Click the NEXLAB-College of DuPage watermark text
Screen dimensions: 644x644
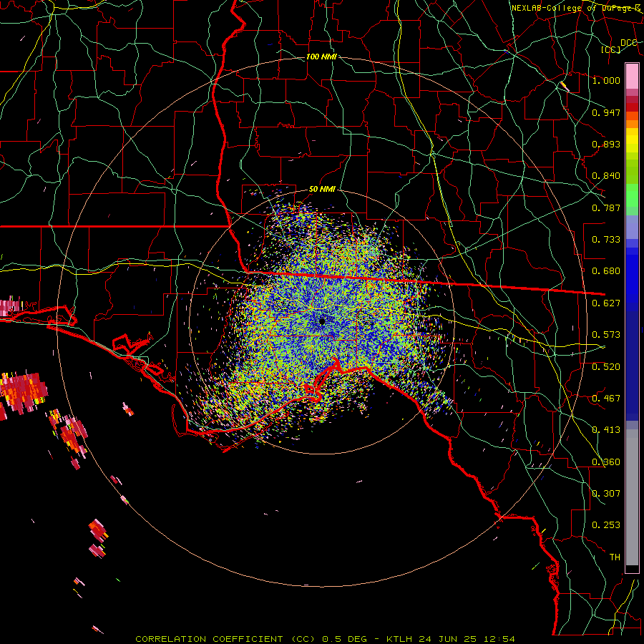576,8
